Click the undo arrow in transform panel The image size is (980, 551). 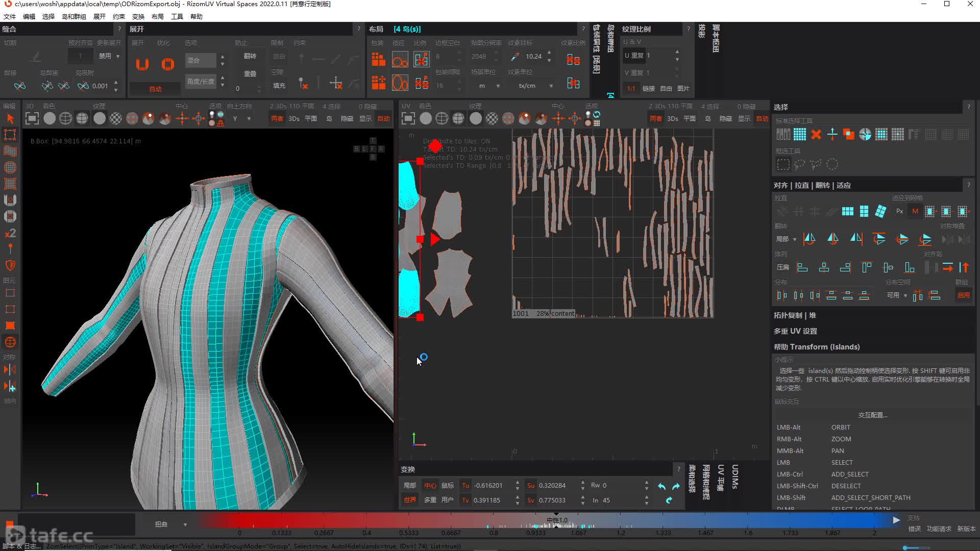(x=662, y=486)
